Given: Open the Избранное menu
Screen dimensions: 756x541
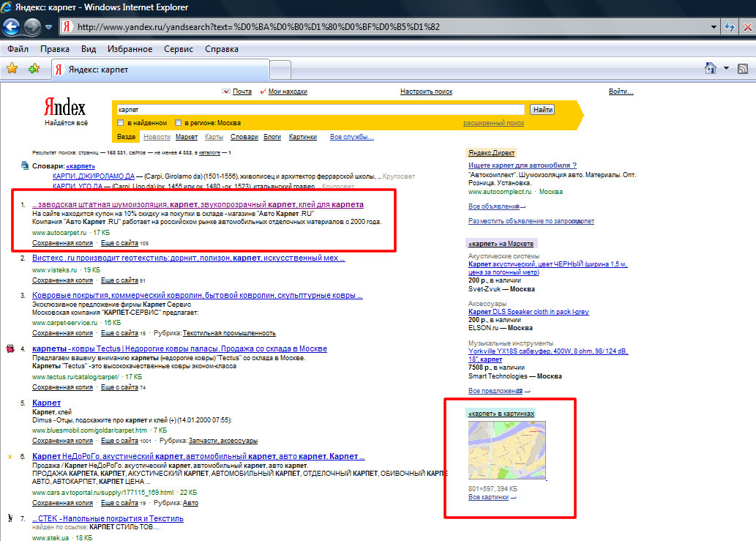Looking at the screenshot, I should point(129,49).
